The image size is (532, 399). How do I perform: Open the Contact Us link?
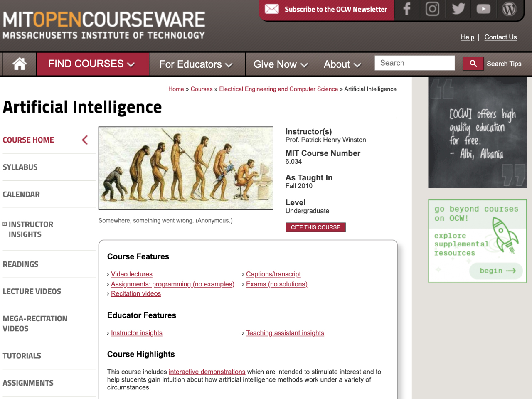(x=500, y=37)
